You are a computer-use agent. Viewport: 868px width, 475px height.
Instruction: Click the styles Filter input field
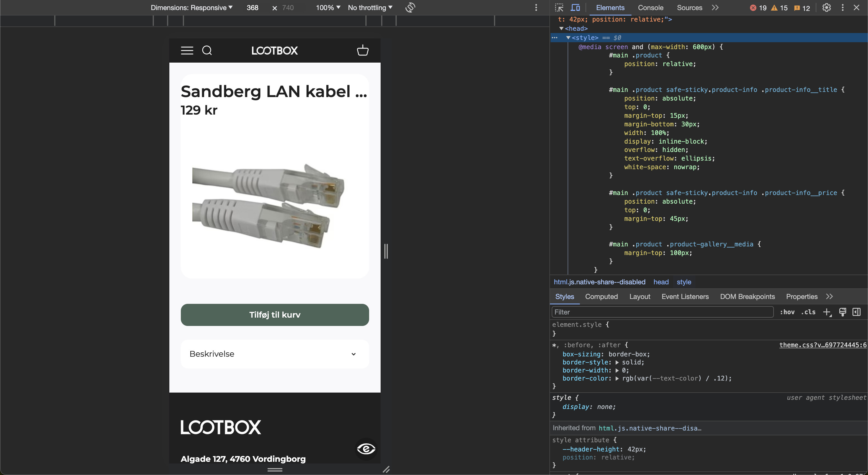(662, 312)
